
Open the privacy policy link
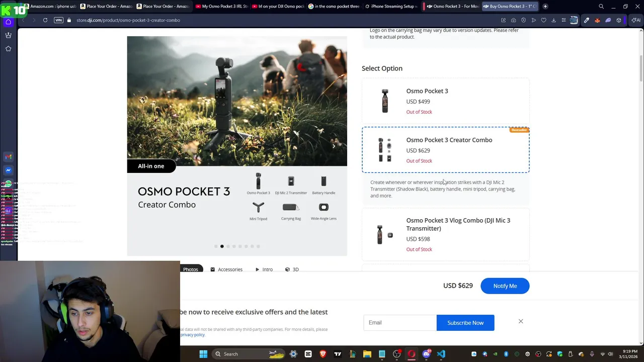point(193,335)
